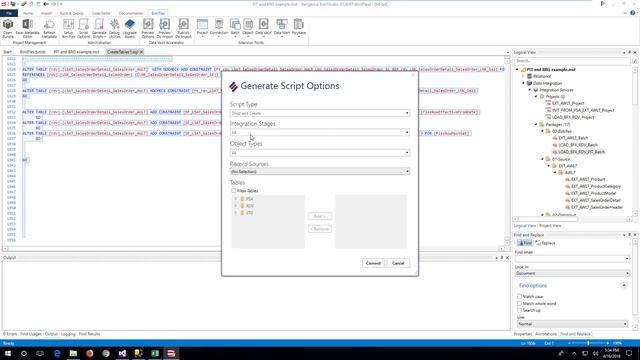Open Excel from the taskbar
Image resolution: width=640 pixels, height=360 pixels.
coord(155,353)
